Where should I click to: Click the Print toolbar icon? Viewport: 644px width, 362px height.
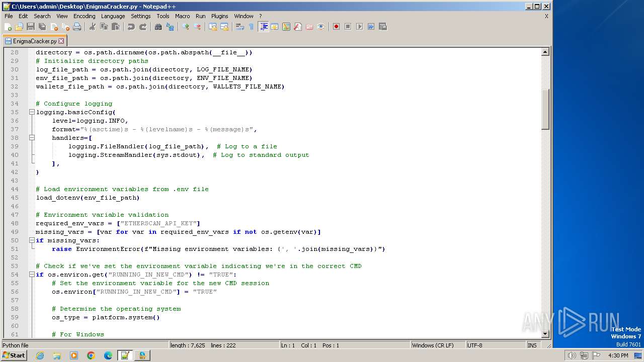(77, 27)
